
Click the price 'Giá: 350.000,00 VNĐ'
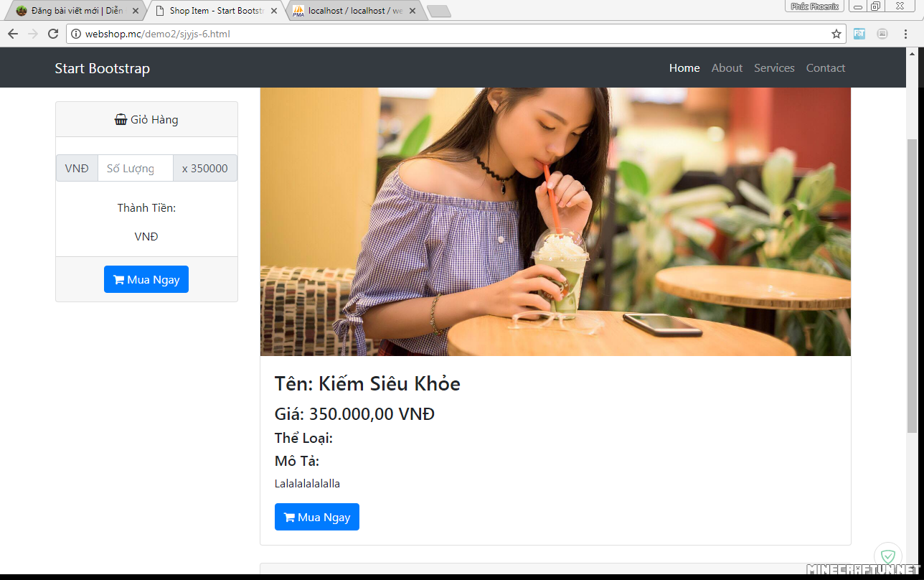[x=354, y=414]
